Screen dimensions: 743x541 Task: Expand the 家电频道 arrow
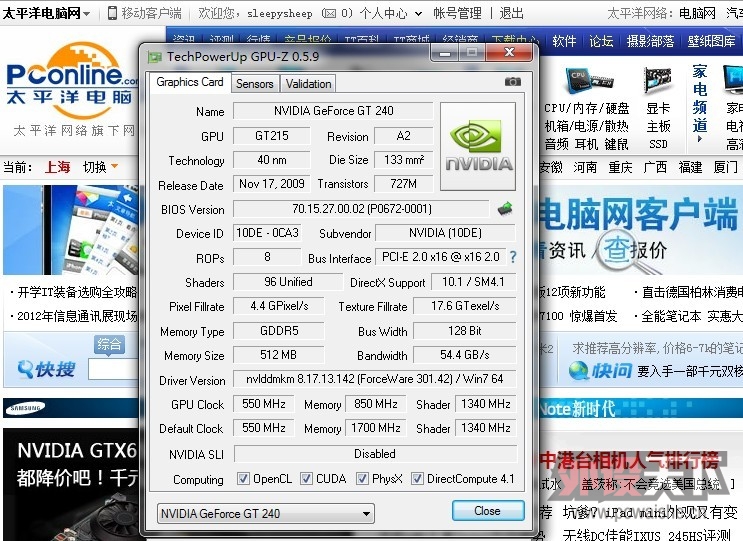click(700, 139)
